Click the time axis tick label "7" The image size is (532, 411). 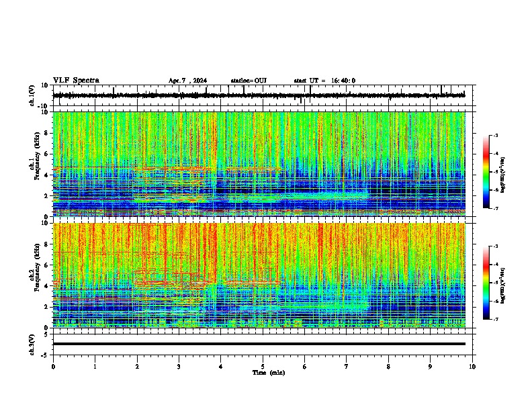pos(347,366)
